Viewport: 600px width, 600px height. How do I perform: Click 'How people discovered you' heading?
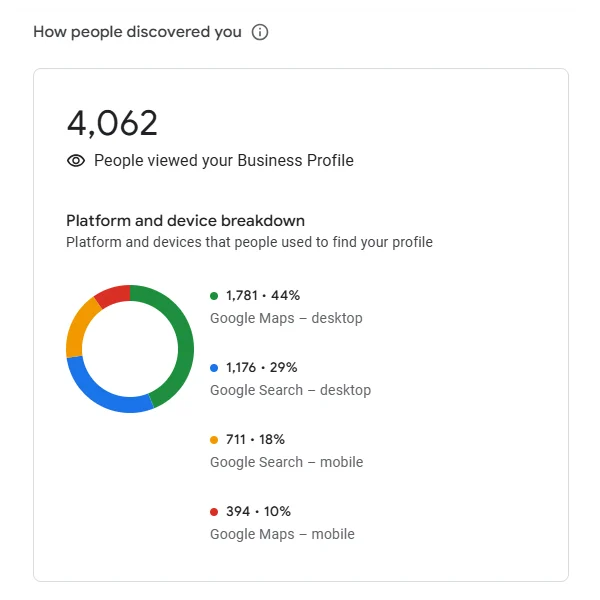[x=137, y=32]
